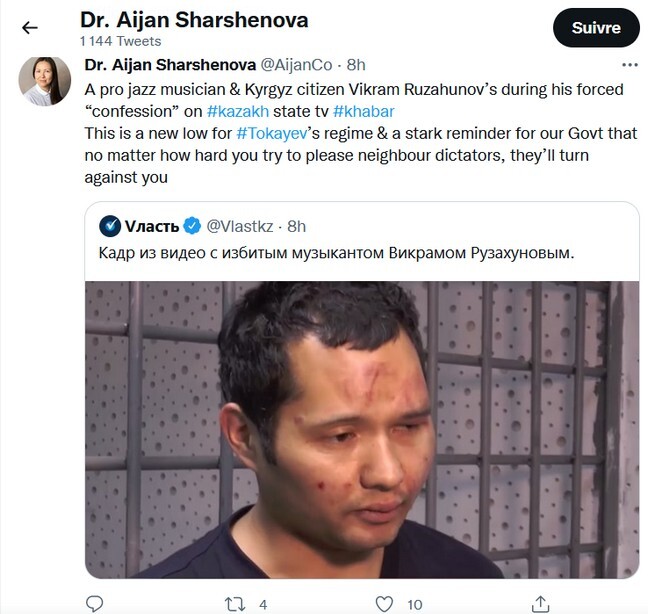This screenshot has width=648, height=614.
Task: Share the tweet using the upload icon
Action: tap(540, 604)
